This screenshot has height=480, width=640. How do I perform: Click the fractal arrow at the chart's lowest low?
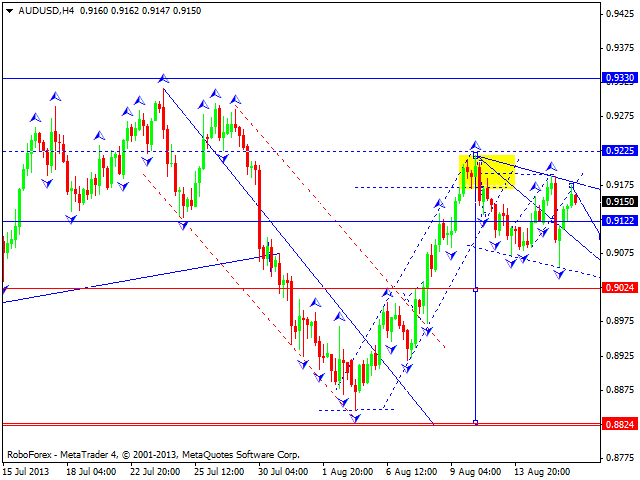[x=355, y=417]
